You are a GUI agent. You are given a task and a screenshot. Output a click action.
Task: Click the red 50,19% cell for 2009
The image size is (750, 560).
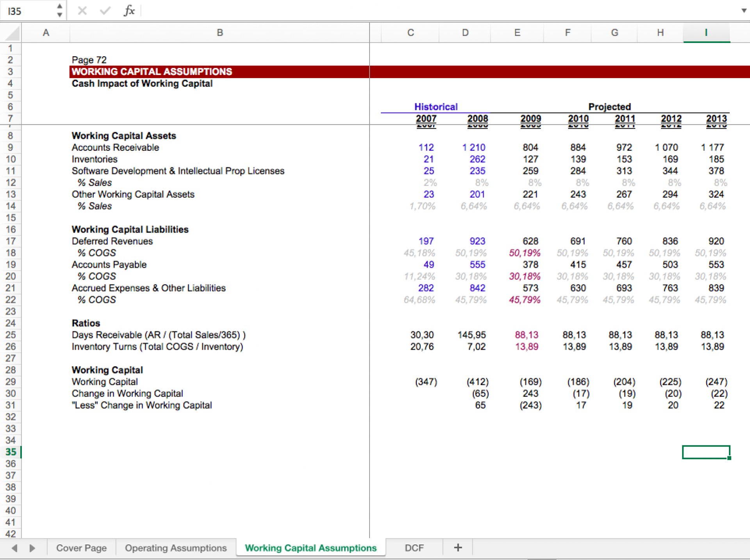point(525,253)
